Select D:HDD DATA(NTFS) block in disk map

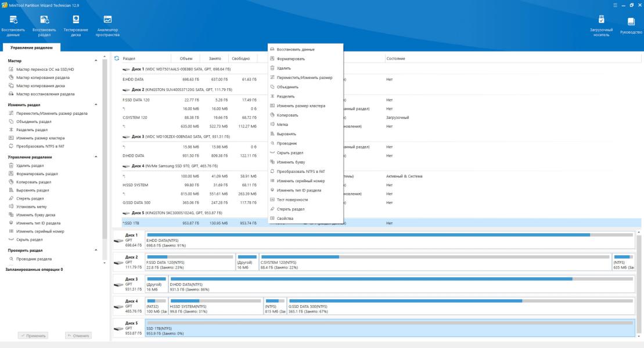pyautogui.click(x=401, y=284)
